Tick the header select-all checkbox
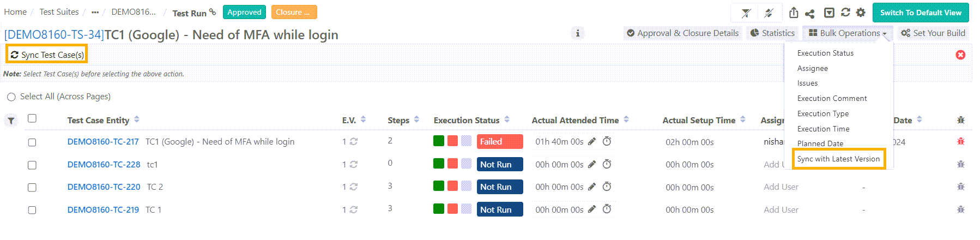980x240 pixels. (x=32, y=118)
